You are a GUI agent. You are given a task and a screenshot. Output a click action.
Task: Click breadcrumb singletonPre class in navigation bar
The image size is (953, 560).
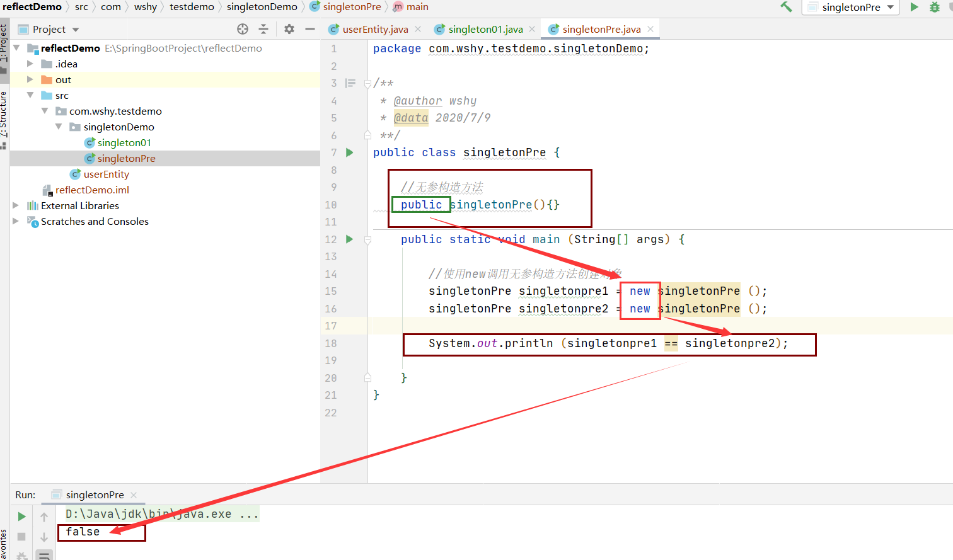pyautogui.click(x=345, y=7)
